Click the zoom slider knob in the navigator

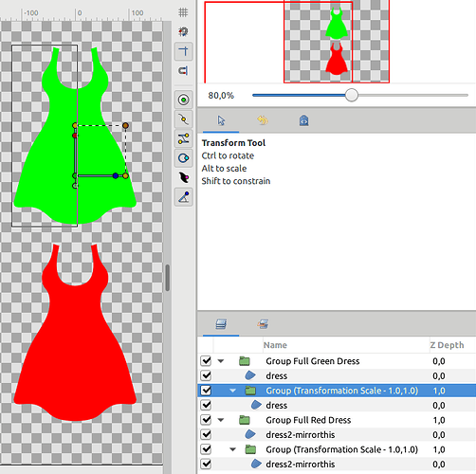click(x=351, y=95)
